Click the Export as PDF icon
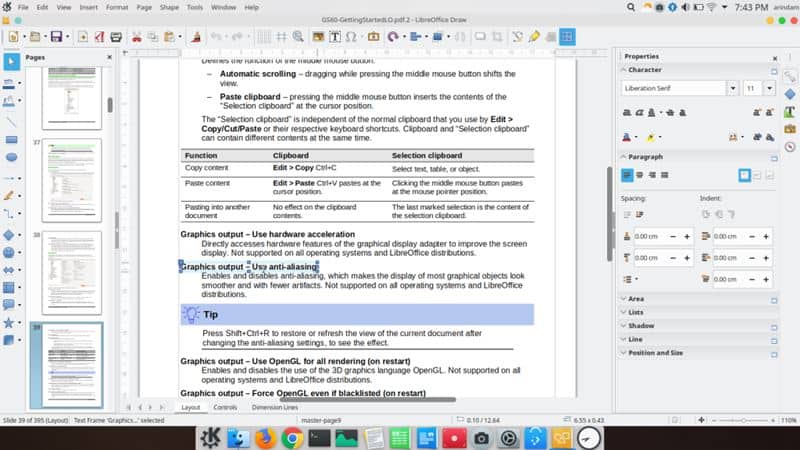 click(x=99, y=37)
